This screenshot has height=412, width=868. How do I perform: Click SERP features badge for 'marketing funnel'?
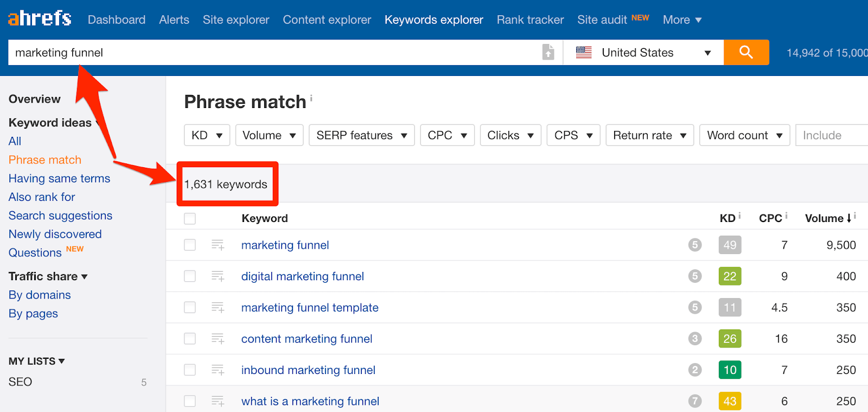(695, 245)
